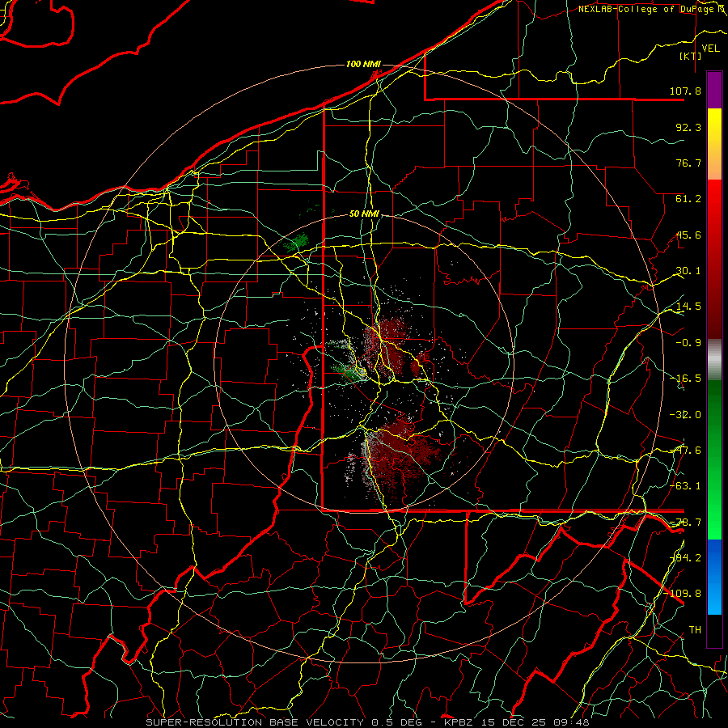Select the -94.2 scale value
The width and height of the screenshot is (728, 728).
685,558
